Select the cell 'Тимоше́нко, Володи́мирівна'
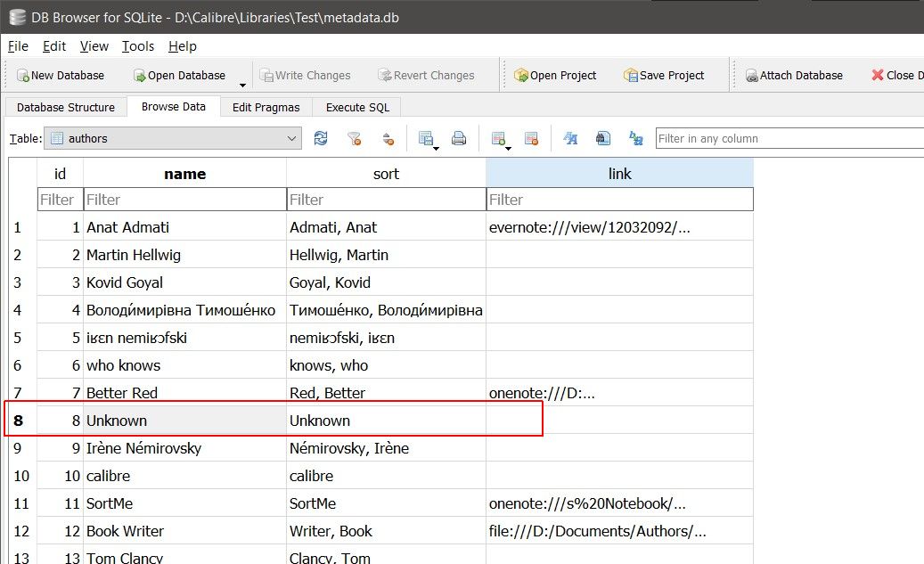Screen dimensions: 924x564 click(386, 310)
